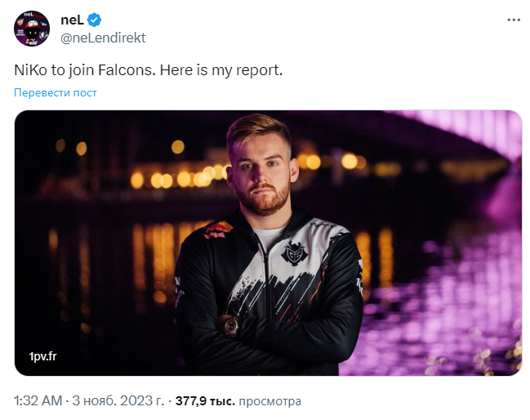This screenshot has height=420, width=530.
Task: Open the 1:32 AM timestamp link
Action: [38, 401]
